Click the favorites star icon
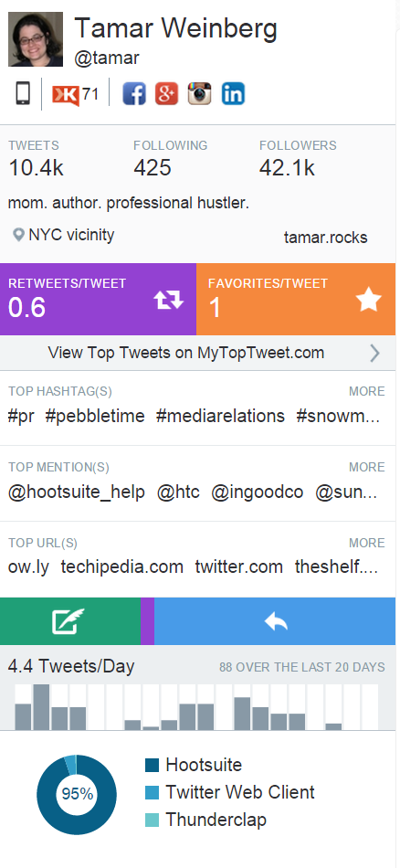400x868 pixels. tap(368, 300)
